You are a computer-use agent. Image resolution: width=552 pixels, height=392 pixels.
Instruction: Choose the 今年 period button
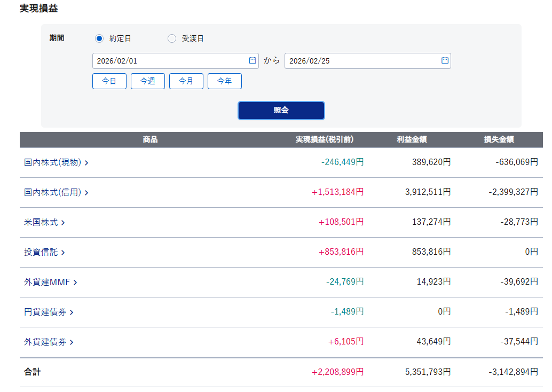[x=225, y=81]
